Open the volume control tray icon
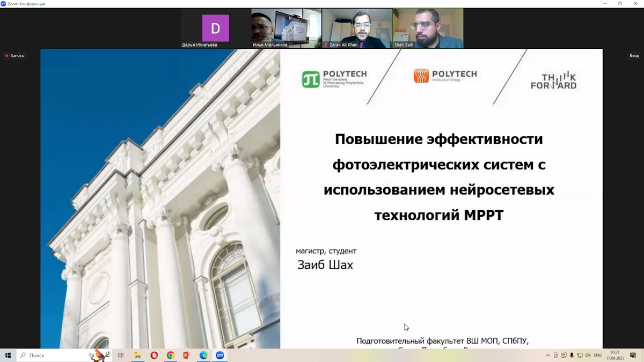 point(588,356)
